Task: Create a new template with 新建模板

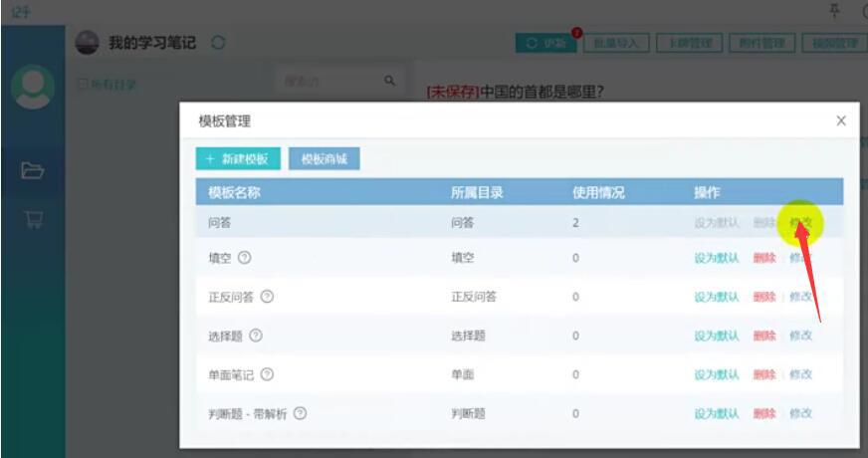Action: (238, 159)
